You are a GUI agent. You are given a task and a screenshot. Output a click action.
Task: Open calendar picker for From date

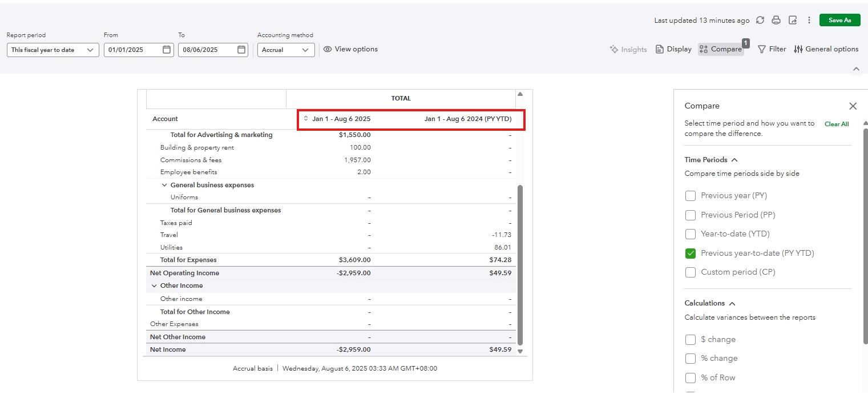point(167,50)
